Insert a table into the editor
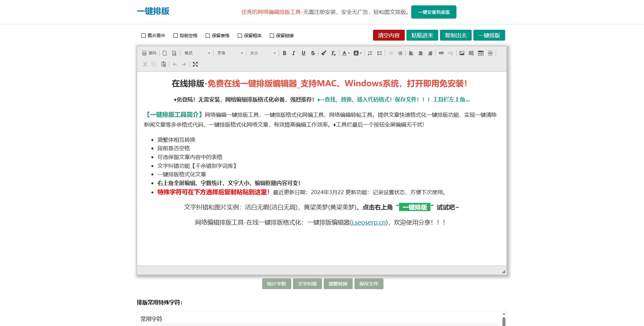Viewport: 644px width, 326px height. click(481, 53)
